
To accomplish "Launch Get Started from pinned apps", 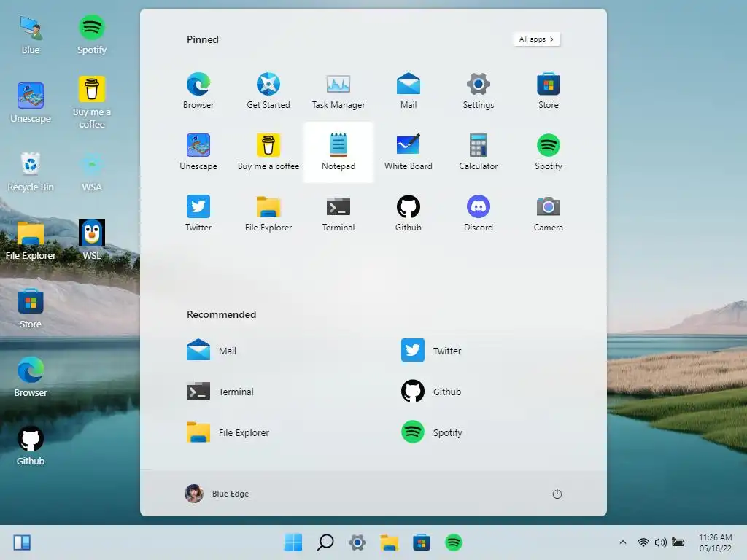I will point(268,91).
